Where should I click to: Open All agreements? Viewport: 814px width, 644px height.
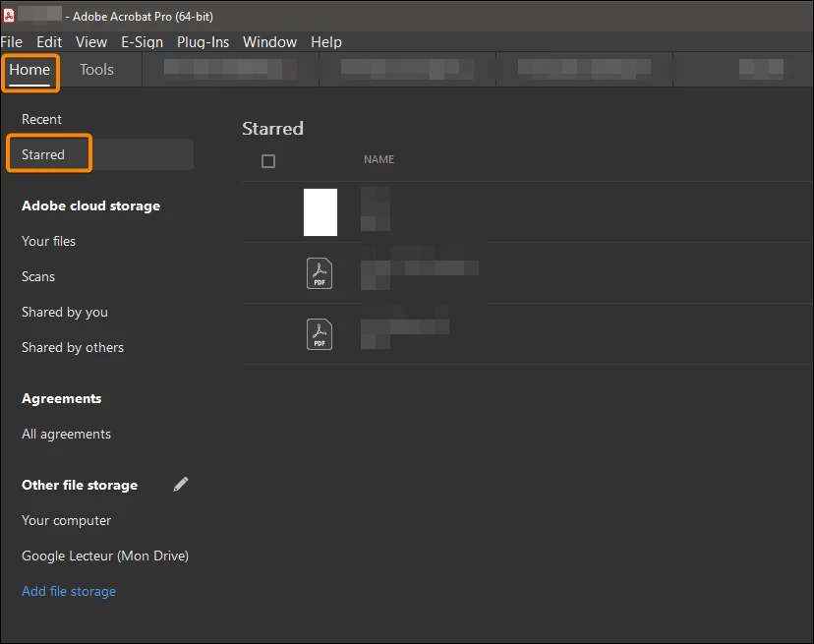coord(66,435)
